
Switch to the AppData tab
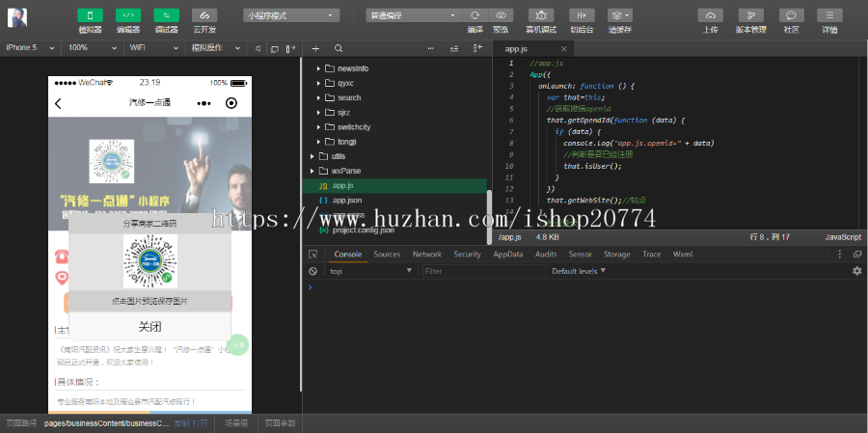507,255
